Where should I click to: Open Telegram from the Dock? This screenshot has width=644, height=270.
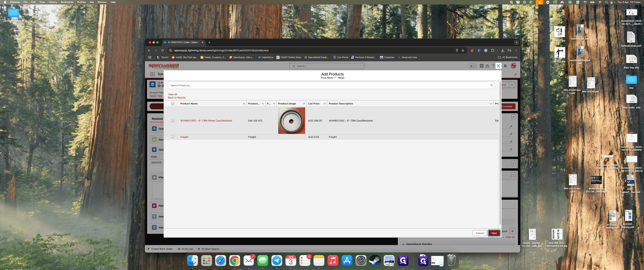pyautogui.click(x=277, y=261)
